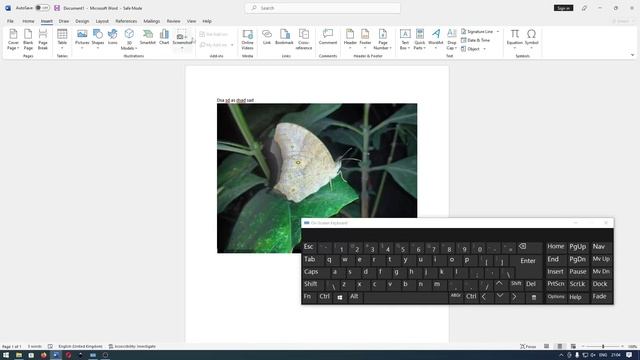Image resolution: width=640 pixels, height=360 pixels.
Task: Insert Date & Time
Action: 476,40
